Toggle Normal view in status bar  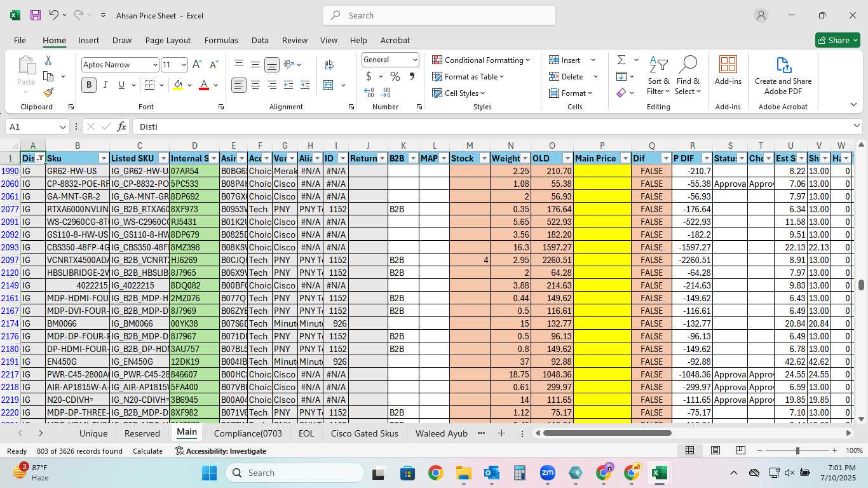[689, 451]
